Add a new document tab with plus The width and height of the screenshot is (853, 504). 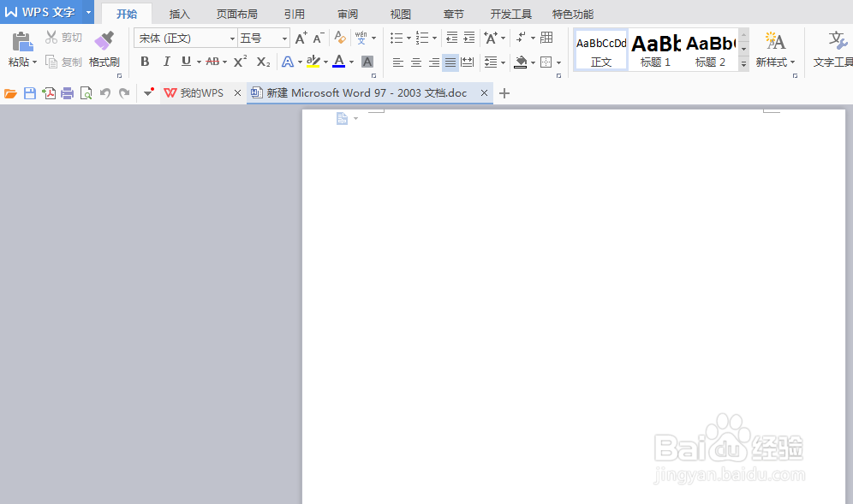coord(504,93)
